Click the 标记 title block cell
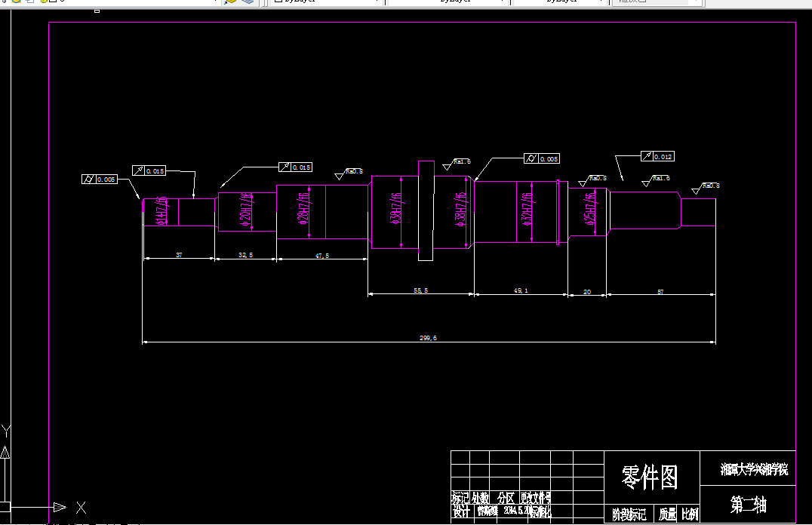Screen dimensions: 812x525 tap(460, 498)
